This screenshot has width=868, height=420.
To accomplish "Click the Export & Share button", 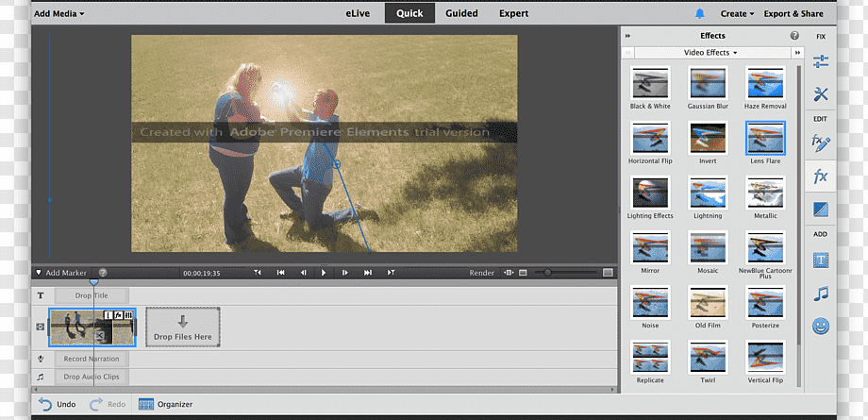I will 793,14.
